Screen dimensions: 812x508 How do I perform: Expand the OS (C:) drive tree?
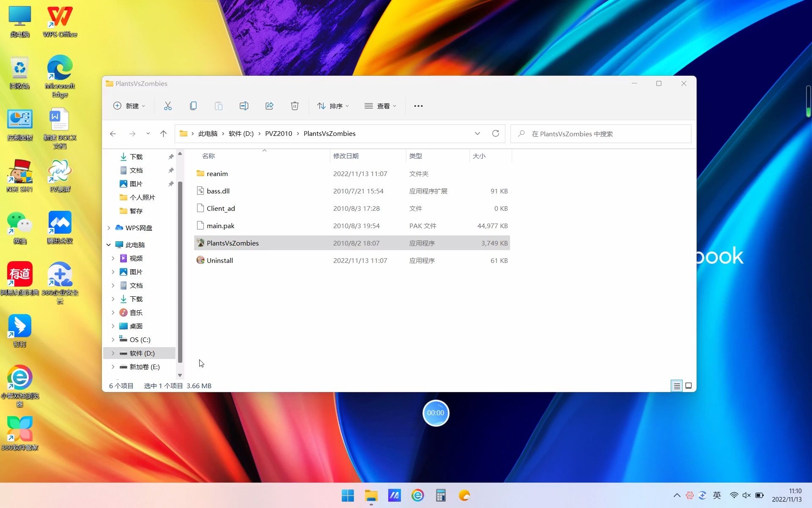click(113, 340)
